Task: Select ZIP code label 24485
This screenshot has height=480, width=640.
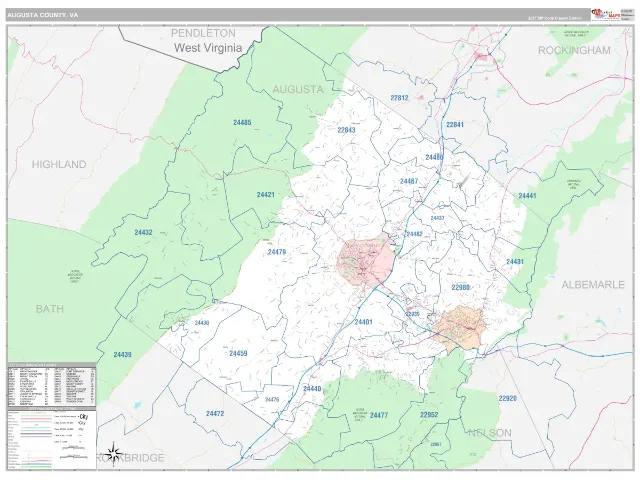Action: tap(242, 122)
